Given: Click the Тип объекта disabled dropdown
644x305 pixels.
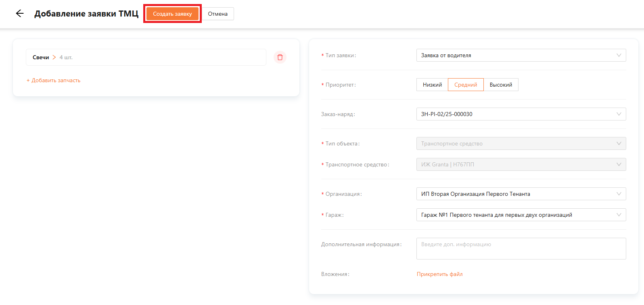Looking at the screenshot, I should pyautogui.click(x=521, y=143).
